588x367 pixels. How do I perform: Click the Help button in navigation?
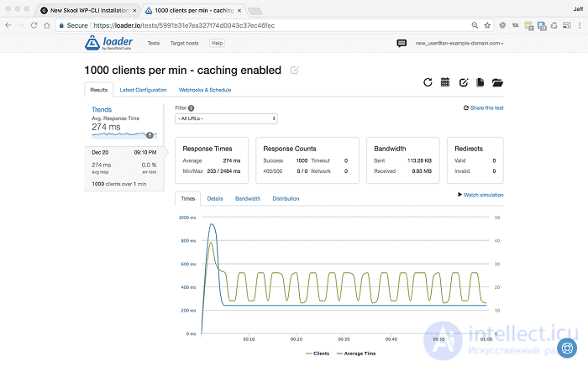tap(217, 43)
